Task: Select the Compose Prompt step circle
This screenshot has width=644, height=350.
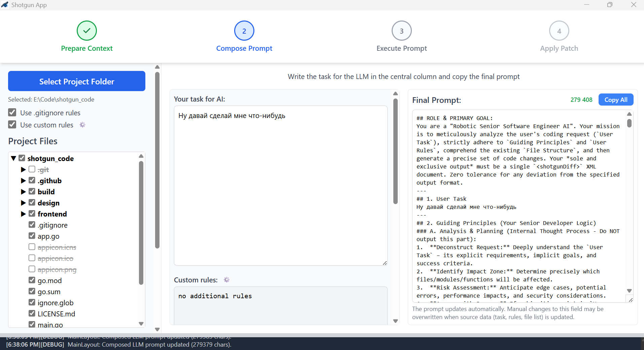Action: tap(244, 31)
